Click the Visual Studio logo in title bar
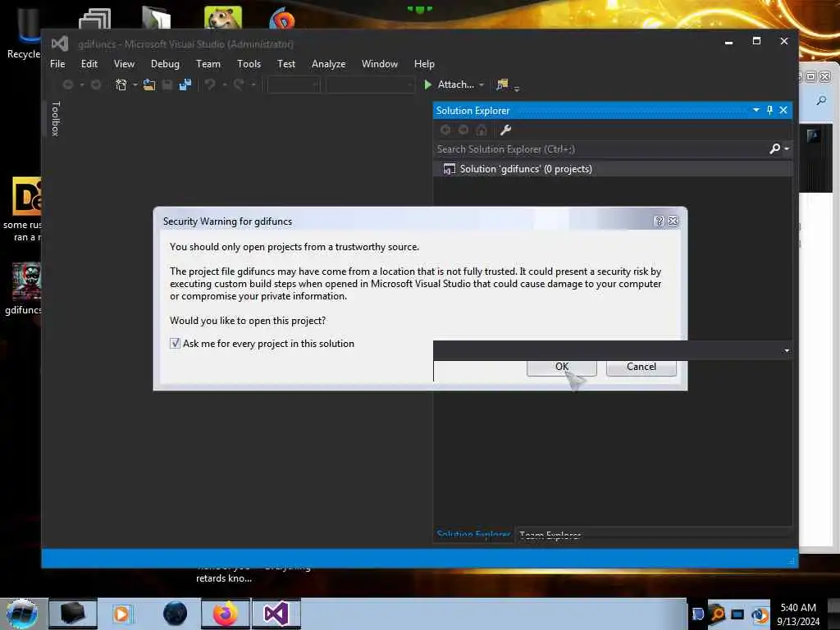This screenshot has width=840, height=630. click(59, 44)
